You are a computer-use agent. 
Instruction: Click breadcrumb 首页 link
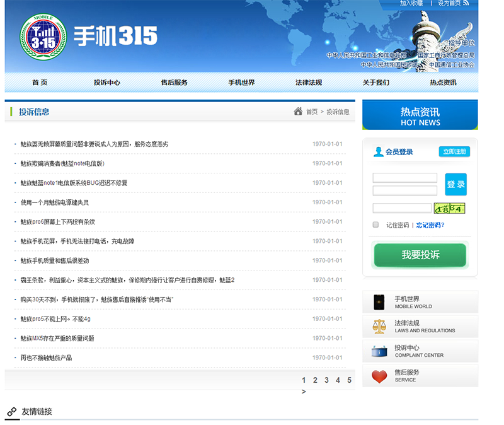coord(312,112)
